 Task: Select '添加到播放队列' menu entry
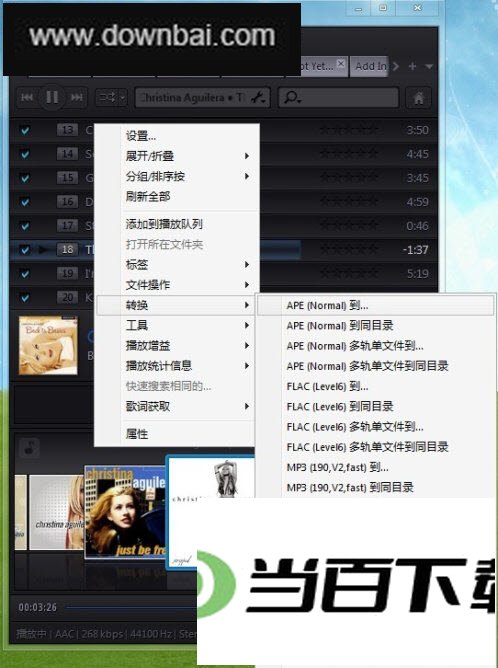[x=178, y=224]
